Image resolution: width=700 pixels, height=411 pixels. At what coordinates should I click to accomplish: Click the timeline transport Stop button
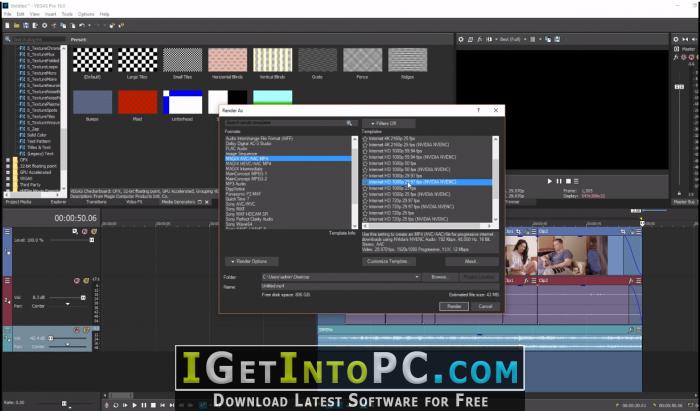click(x=153, y=405)
